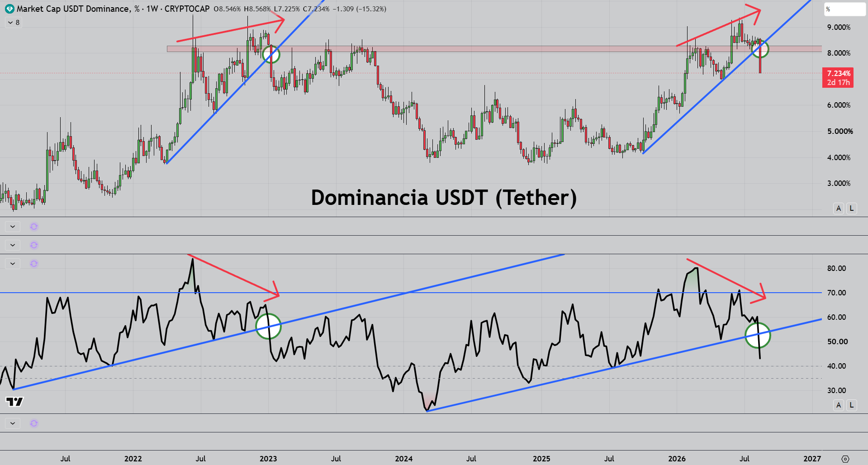Image resolution: width=868 pixels, height=465 pixels.
Task: Click the 2025 label on the time axis
Action: point(541,459)
